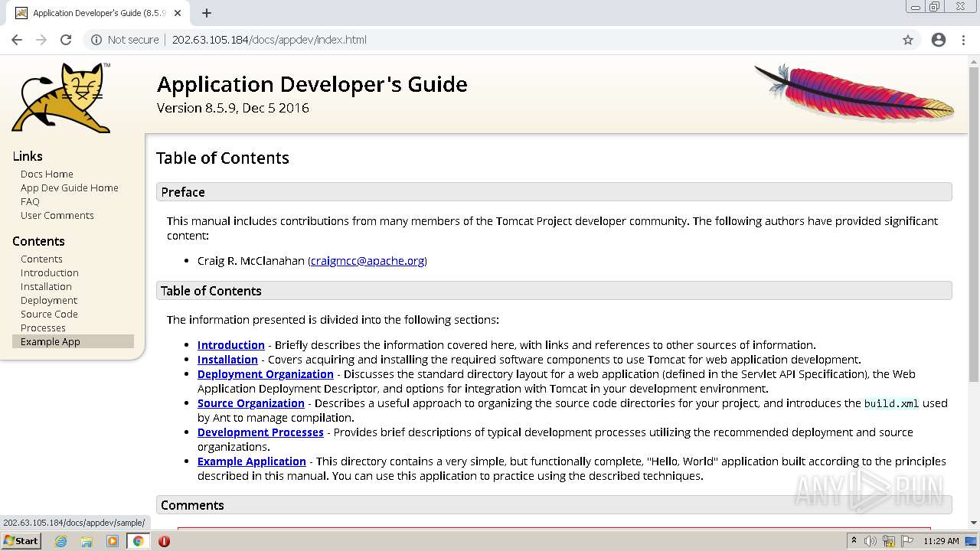Email craigmcc@apache.org via the link
This screenshot has width=980, height=551.
click(367, 261)
